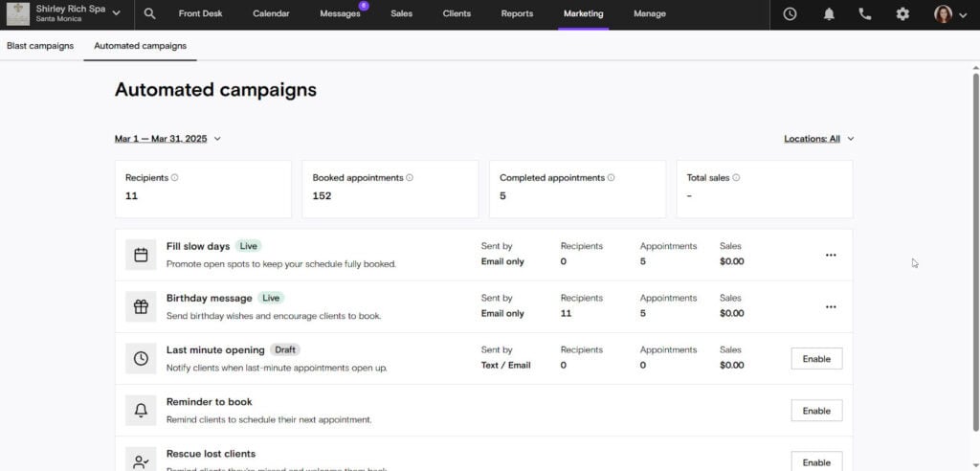Click the person icon for Rescue lost clients
Screen dimensions: 980x471
click(x=142, y=461)
